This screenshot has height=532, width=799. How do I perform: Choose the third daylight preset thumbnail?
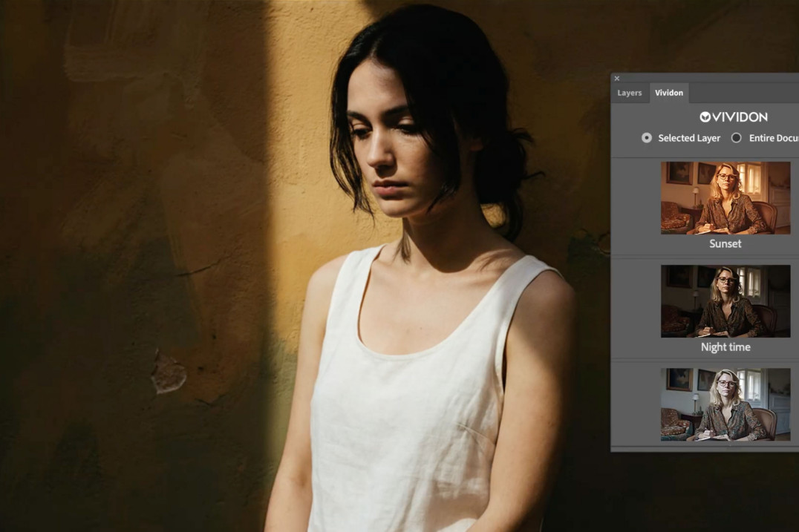725,404
